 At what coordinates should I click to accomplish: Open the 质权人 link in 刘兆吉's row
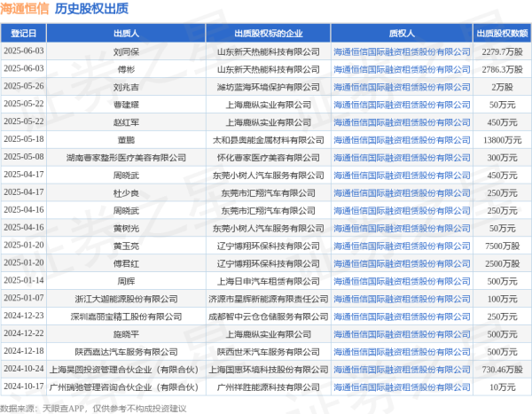tap(402, 86)
